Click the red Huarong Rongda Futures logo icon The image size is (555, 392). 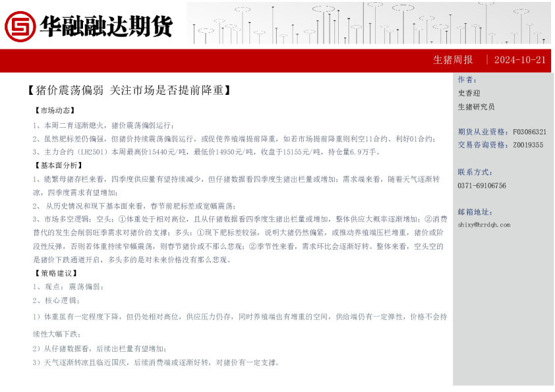(x=20, y=26)
